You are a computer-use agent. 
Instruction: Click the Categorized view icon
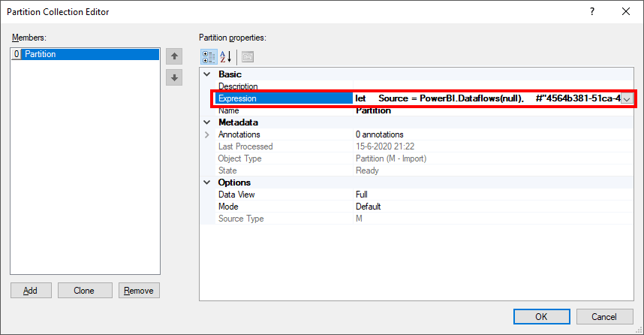coord(208,56)
